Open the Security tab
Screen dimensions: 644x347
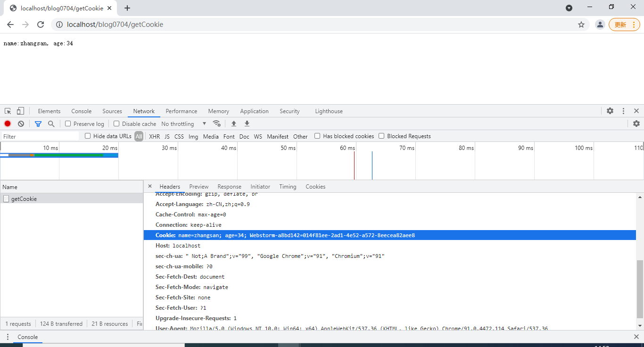pos(289,111)
